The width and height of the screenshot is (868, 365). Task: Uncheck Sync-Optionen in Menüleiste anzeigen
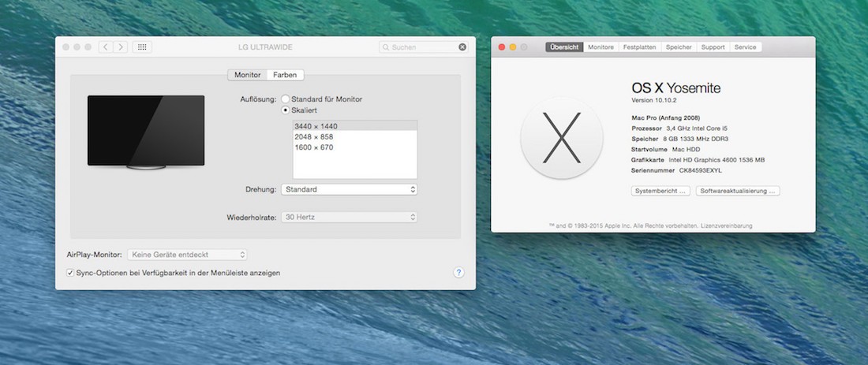pos(70,273)
